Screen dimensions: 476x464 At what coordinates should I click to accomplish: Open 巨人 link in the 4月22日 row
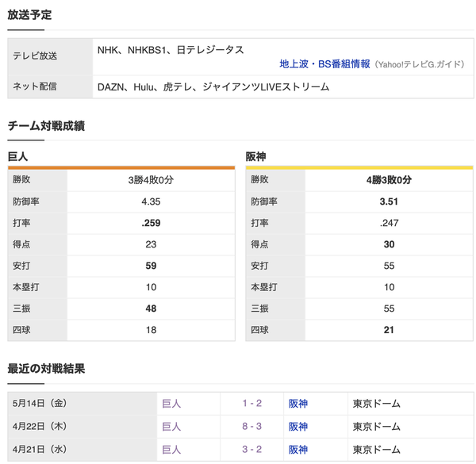[x=171, y=427]
